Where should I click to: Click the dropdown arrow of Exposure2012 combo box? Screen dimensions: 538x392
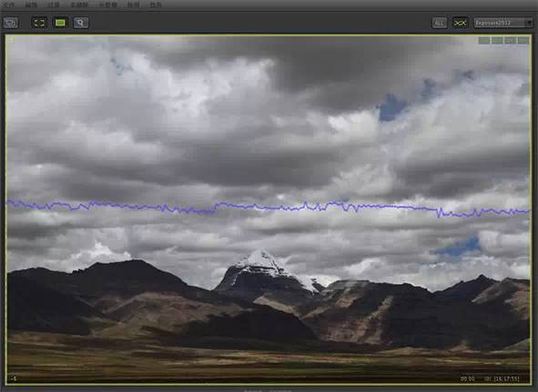pyautogui.click(x=529, y=23)
